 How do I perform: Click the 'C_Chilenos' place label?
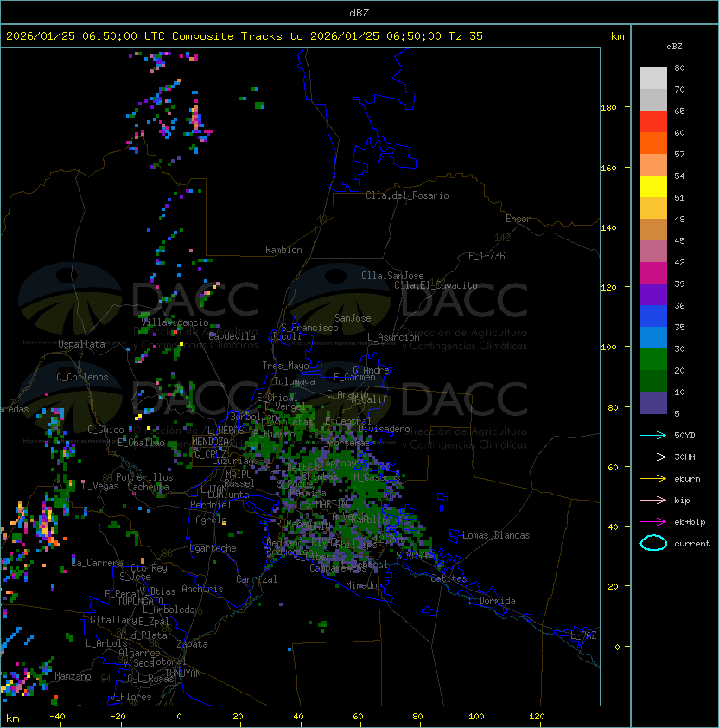[x=82, y=377]
